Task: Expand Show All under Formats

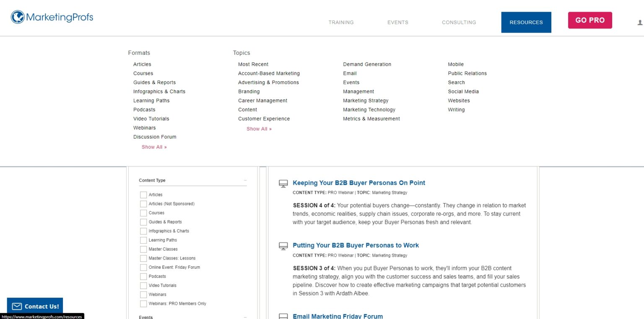Action: coord(154,147)
